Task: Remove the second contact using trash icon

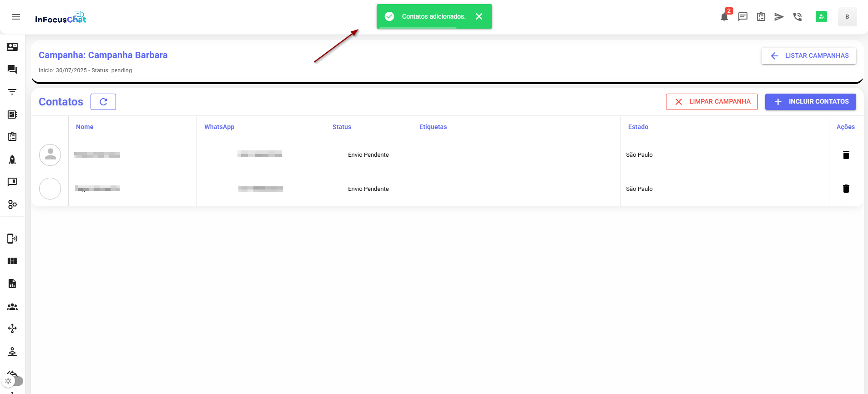Action: [846, 189]
